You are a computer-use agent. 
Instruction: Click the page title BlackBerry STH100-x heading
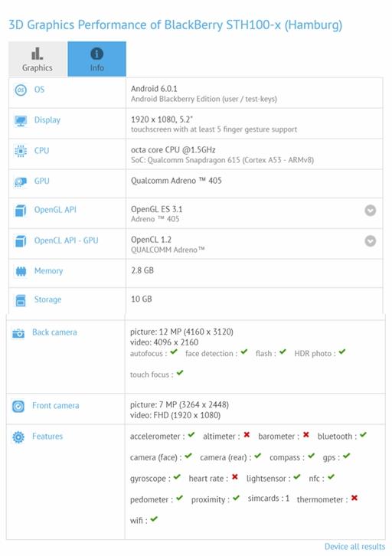pos(175,25)
